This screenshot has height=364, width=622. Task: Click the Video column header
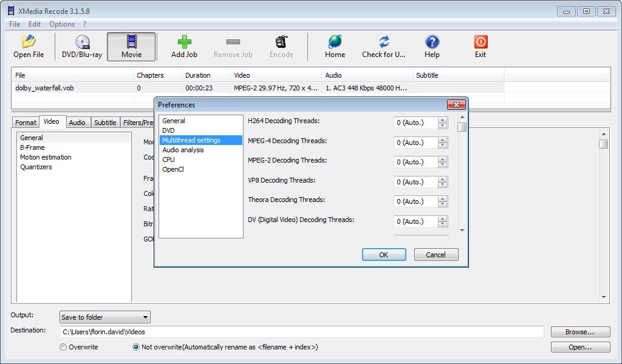(x=276, y=75)
